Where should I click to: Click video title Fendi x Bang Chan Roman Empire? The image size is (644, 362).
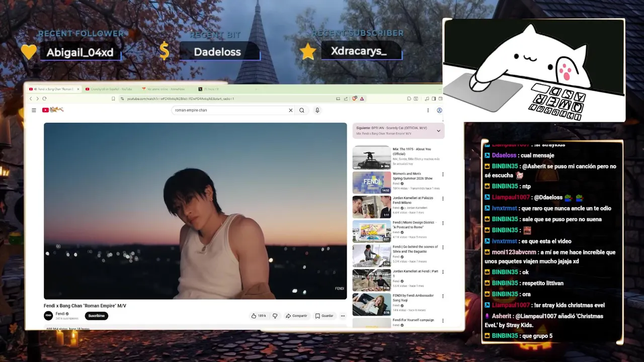tap(85, 306)
